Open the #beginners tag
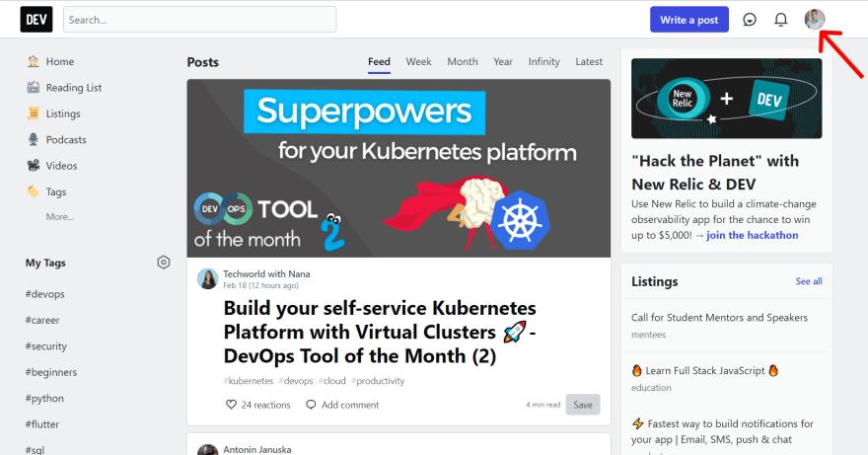 (51, 372)
